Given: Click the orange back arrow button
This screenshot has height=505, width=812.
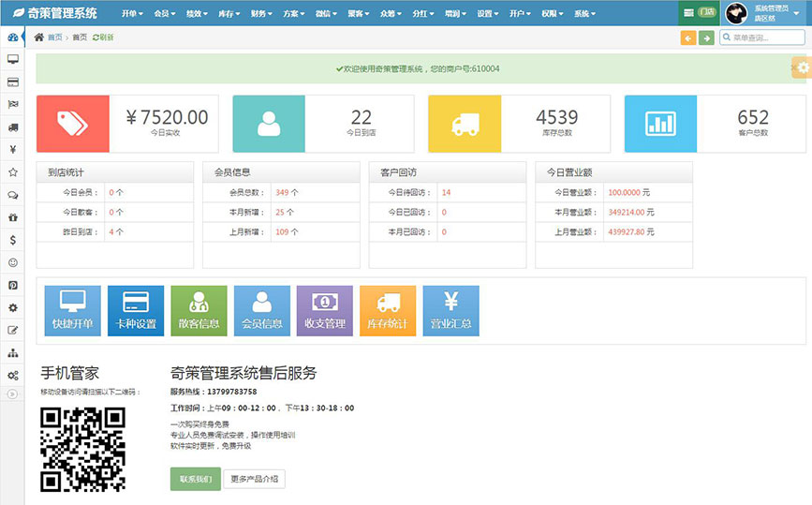Looking at the screenshot, I should [688, 37].
